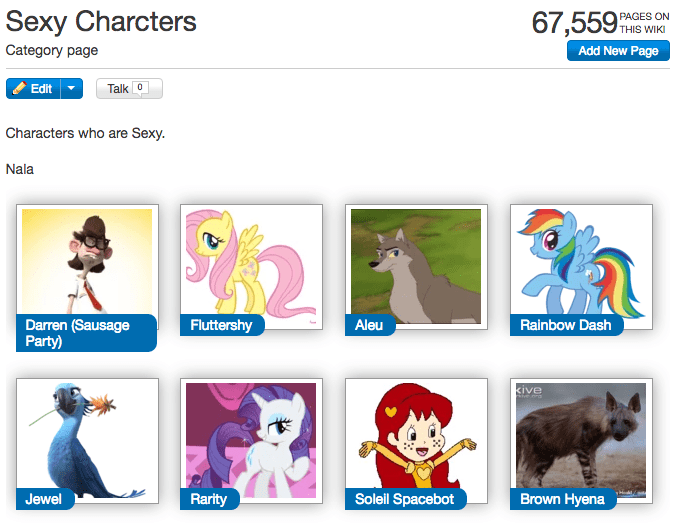
Task: Click the Jewel caption link
Action: [x=44, y=499]
